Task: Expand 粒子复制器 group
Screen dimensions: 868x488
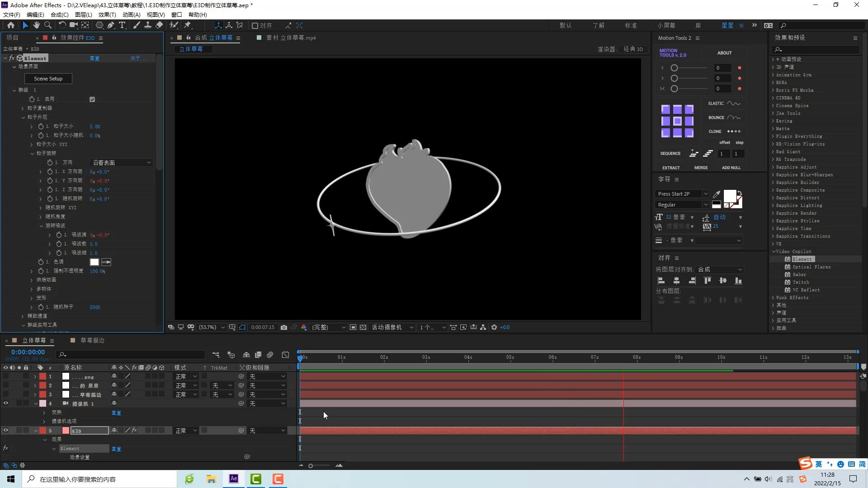Action: coord(23,108)
